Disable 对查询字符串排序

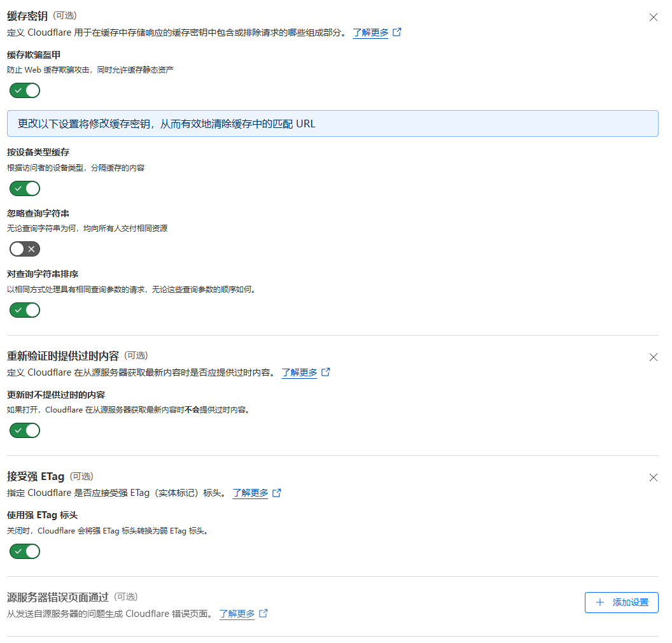coord(24,310)
